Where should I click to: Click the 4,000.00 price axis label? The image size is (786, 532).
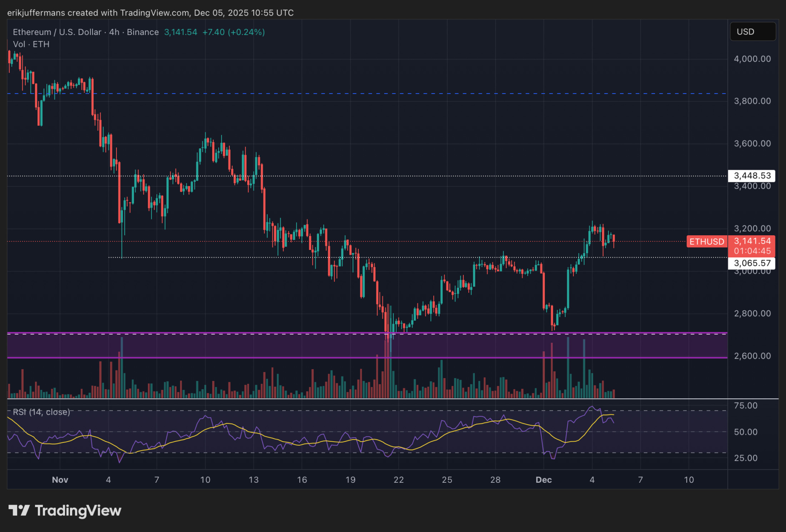(752, 59)
